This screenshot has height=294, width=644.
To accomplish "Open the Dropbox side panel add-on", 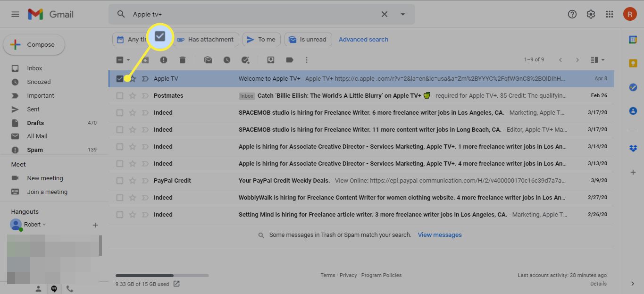I will coord(633,148).
